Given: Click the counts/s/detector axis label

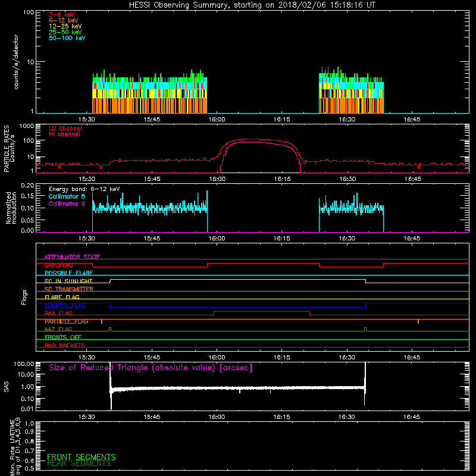Looking at the screenshot, I should [16, 62].
